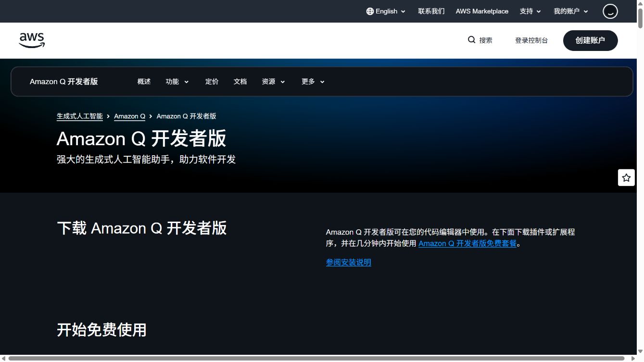The width and height of the screenshot is (644, 362).
Task: Click the search magnifier icon
Action: point(472,40)
